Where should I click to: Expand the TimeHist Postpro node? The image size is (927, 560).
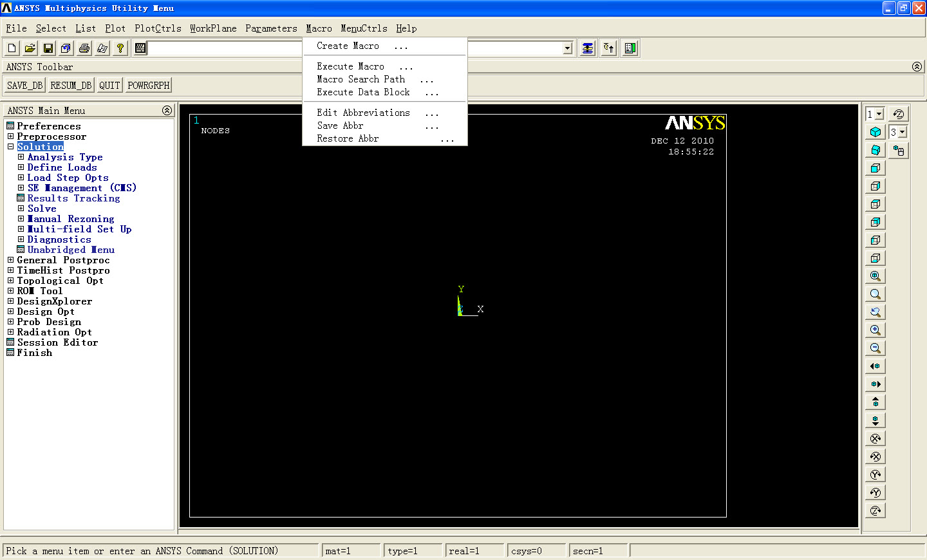(x=10, y=270)
